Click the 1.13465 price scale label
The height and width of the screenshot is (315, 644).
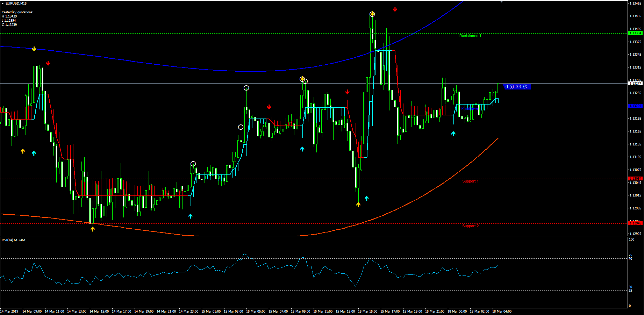pyautogui.click(x=635, y=3)
